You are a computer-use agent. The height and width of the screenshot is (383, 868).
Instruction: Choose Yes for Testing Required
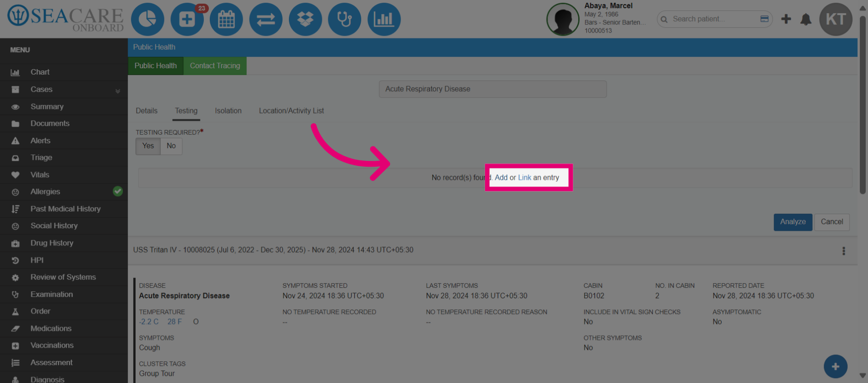pyautogui.click(x=148, y=146)
